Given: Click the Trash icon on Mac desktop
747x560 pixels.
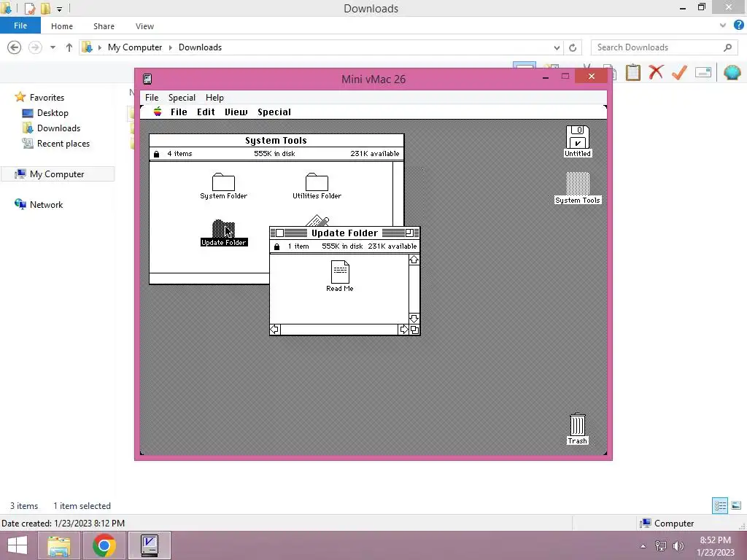Looking at the screenshot, I should point(578,424).
